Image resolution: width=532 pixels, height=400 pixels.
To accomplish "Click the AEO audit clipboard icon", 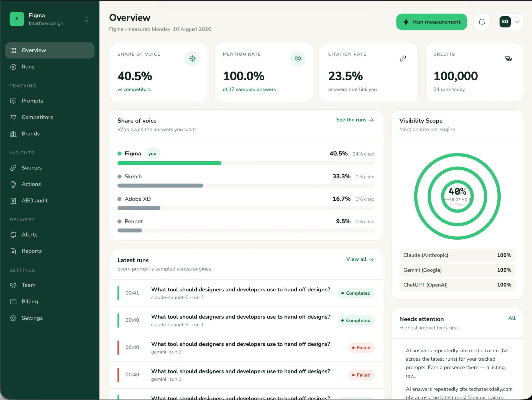I will [13, 201].
